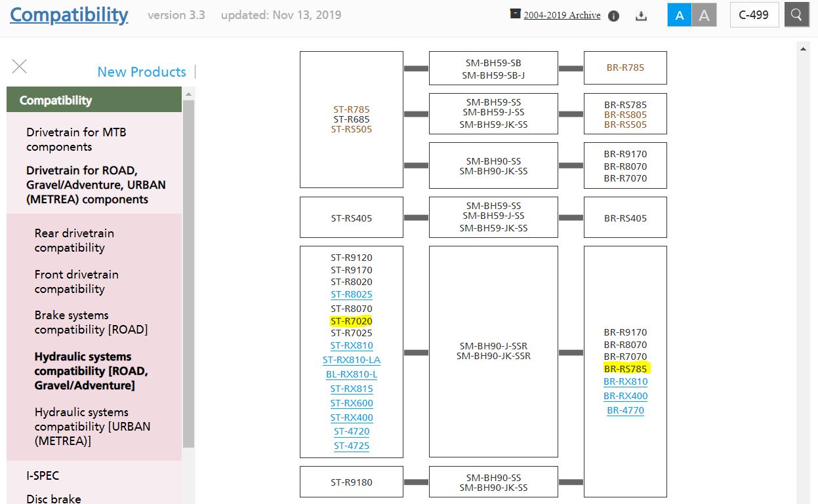Click the BR-R785 text
The width and height of the screenshot is (818, 504).
[x=626, y=68]
